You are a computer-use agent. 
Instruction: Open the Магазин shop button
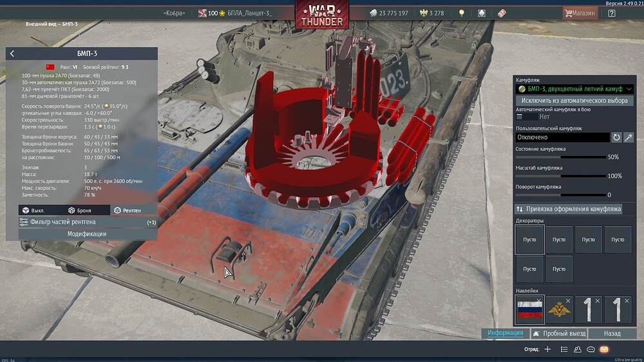tap(580, 13)
